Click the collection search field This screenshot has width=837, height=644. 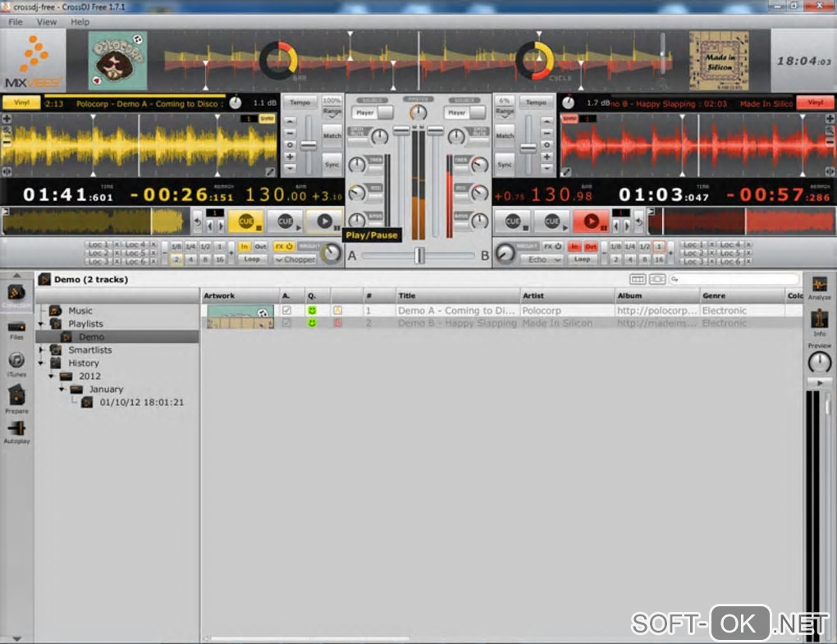point(734,279)
